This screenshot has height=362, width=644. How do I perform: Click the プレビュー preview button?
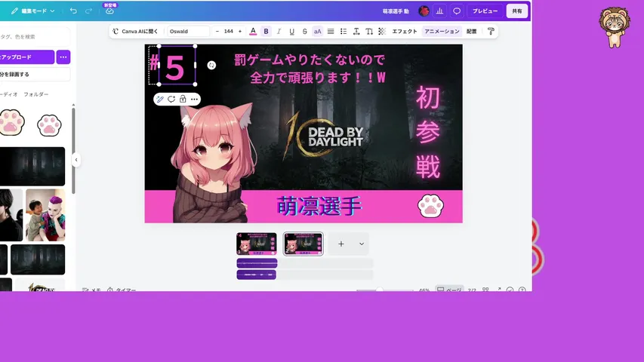[x=485, y=11]
